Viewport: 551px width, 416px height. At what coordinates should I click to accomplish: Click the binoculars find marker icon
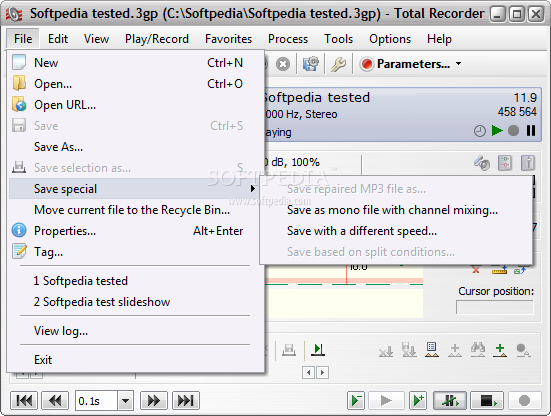(478, 350)
